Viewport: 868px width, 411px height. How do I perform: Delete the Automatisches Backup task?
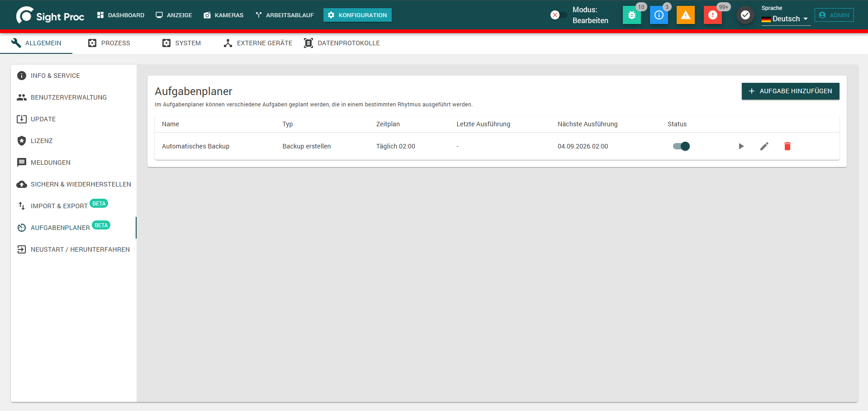(x=787, y=146)
